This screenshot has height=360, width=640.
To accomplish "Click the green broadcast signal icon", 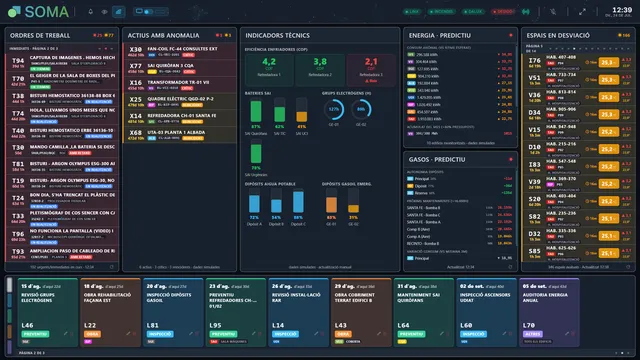I will pyautogui.click(x=526, y=12).
